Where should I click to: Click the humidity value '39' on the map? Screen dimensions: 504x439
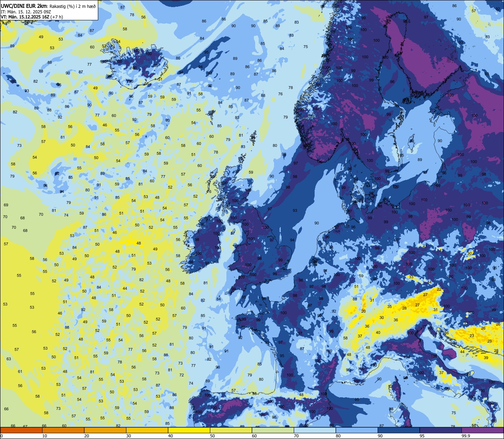(486, 357)
